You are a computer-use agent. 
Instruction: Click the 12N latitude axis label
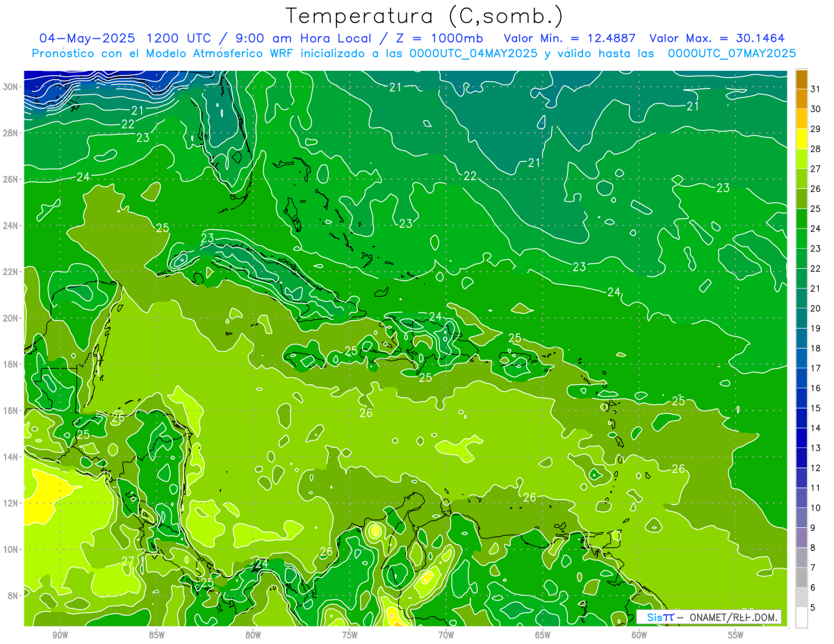10,503
